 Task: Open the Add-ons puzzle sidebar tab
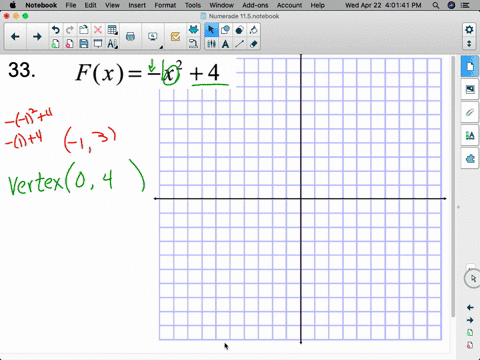point(470,159)
